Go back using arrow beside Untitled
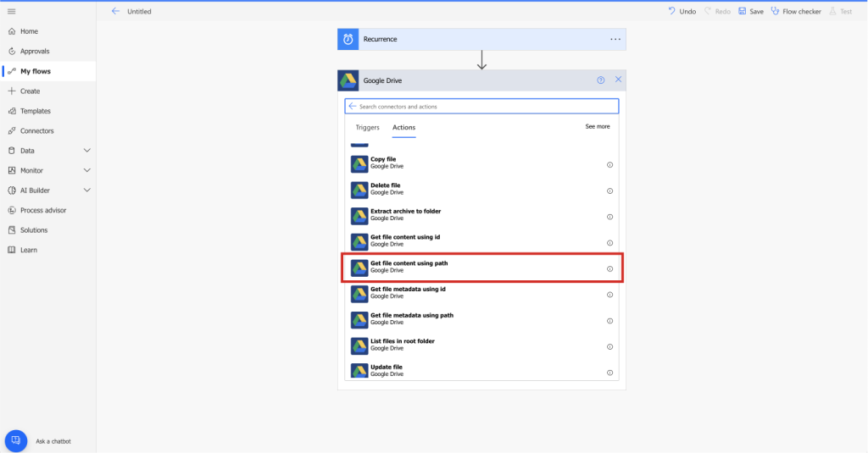Screen dimensions: 868x453 (115, 11)
